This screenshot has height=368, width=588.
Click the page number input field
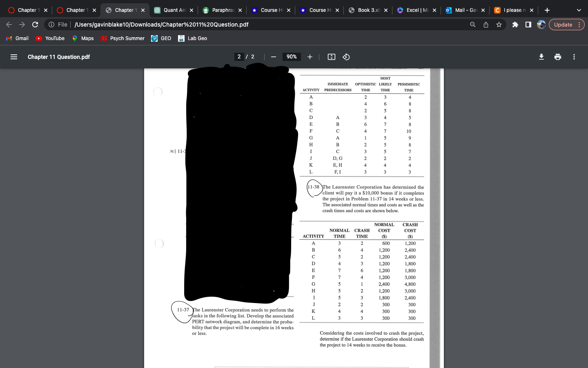coord(239,57)
